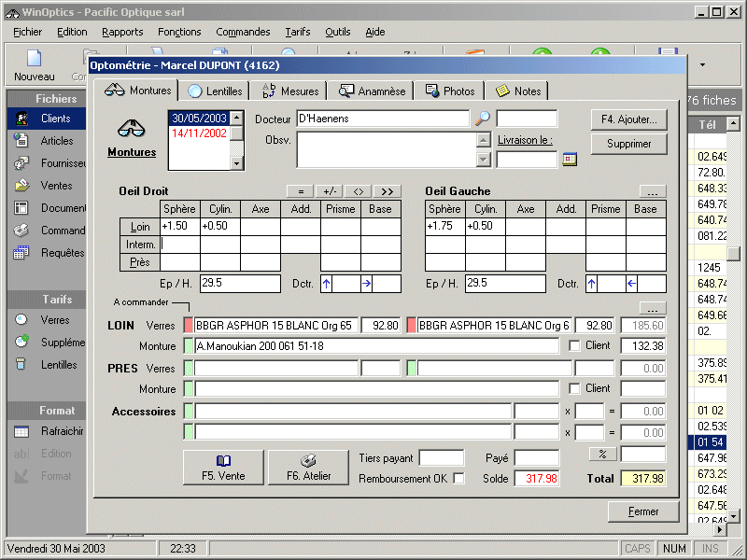Toggle the Client checkbox for PRES Monture
The height and width of the screenshot is (560, 747).
[574, 388]
